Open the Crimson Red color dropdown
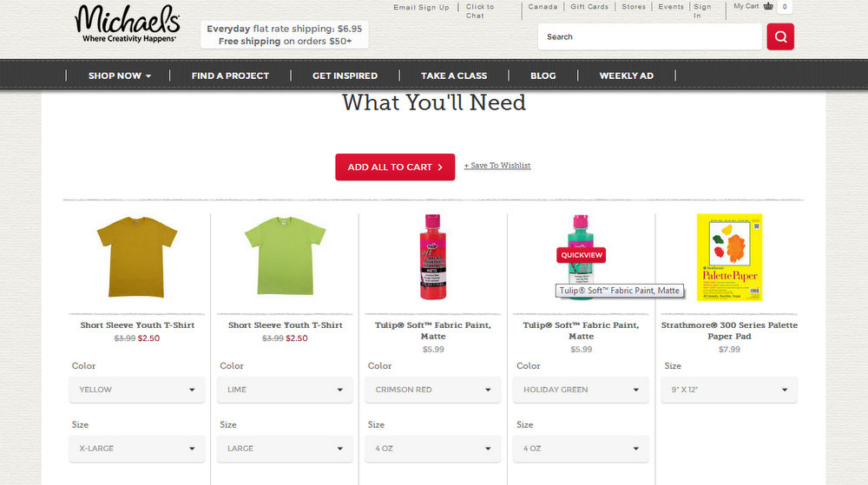The height and width of the screenshot is (485, 868). click(x=433, y=390)
